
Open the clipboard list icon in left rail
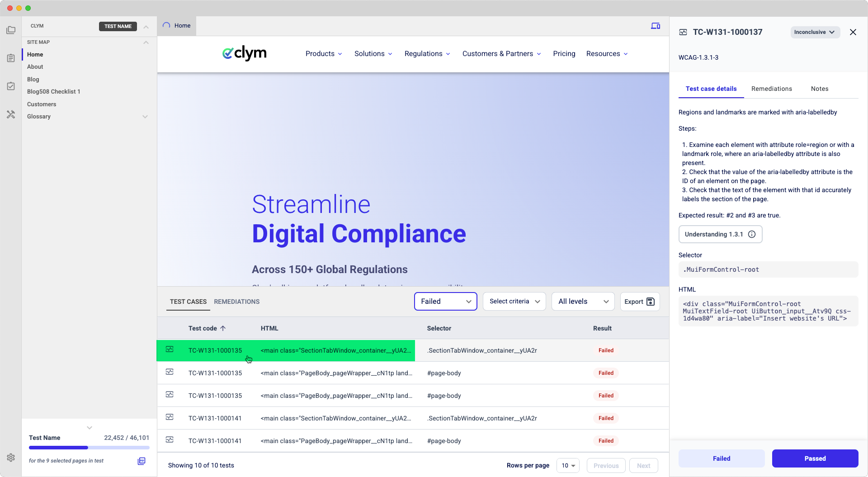tap(11, 58)
